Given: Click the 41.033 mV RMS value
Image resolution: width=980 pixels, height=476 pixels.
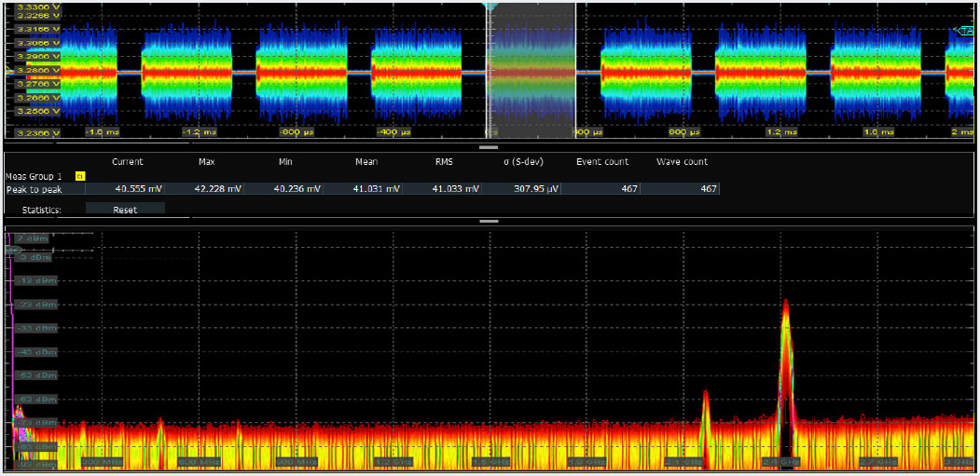Looking at the screenshot, I should pos(457,189).
